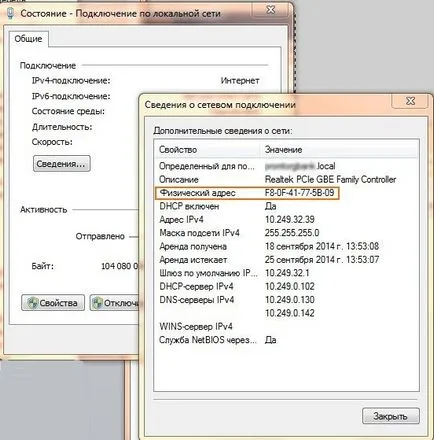The width and height of the screenshot is (434, 440).
Task: Click the shield icon on the Свойства button
Action: coord(33,303)
